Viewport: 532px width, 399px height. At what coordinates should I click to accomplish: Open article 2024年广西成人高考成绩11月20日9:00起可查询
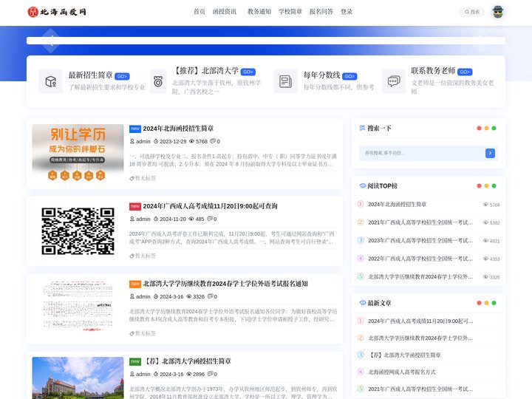(210, 206)
